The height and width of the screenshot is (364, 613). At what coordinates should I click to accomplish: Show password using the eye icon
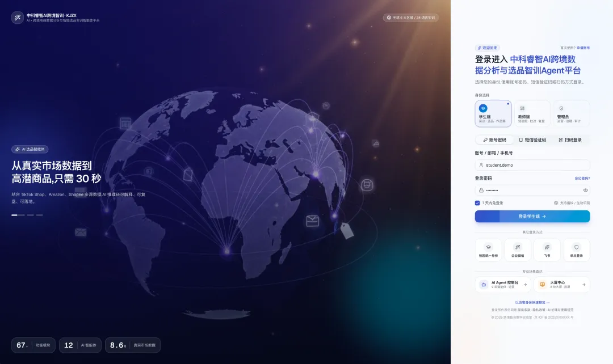click(x=585, y=190)
